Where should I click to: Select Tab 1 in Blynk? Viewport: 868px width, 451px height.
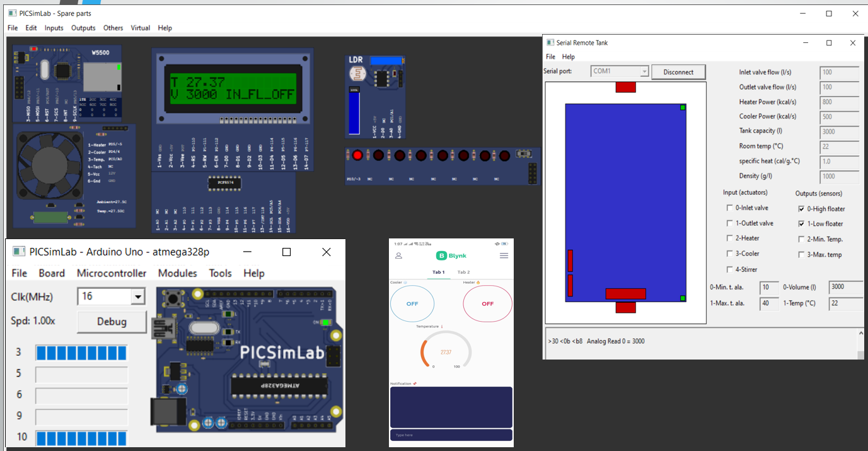(x=438, y=272)
